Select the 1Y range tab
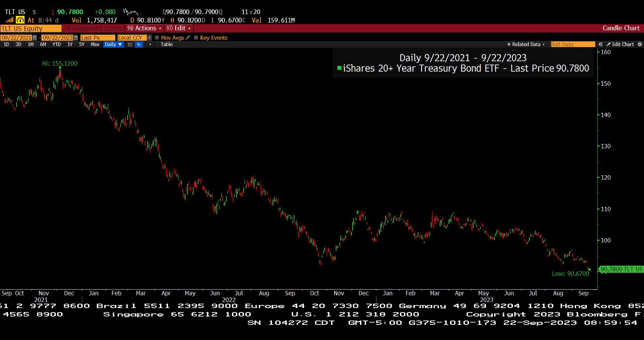Image resolution: width=644 pixels, height=340 pixels. [70, 44]
